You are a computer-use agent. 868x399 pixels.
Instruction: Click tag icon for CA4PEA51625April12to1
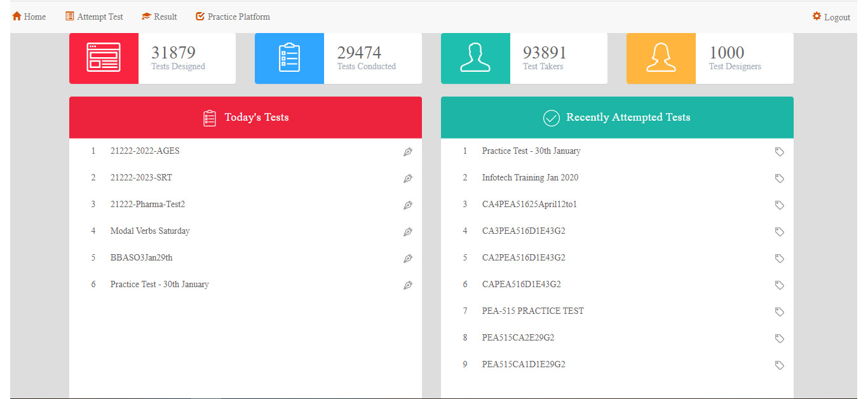779,205
